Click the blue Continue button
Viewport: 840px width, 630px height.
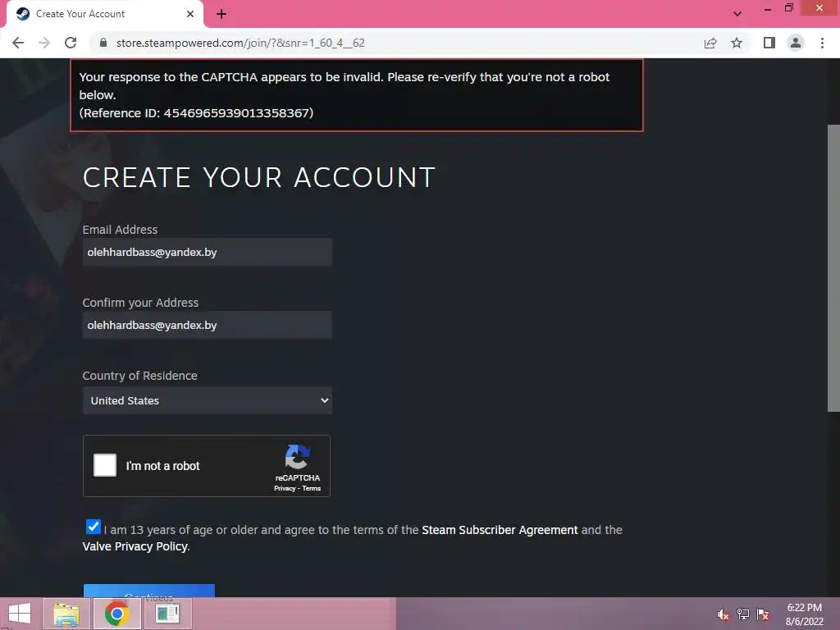click(149, 591)
